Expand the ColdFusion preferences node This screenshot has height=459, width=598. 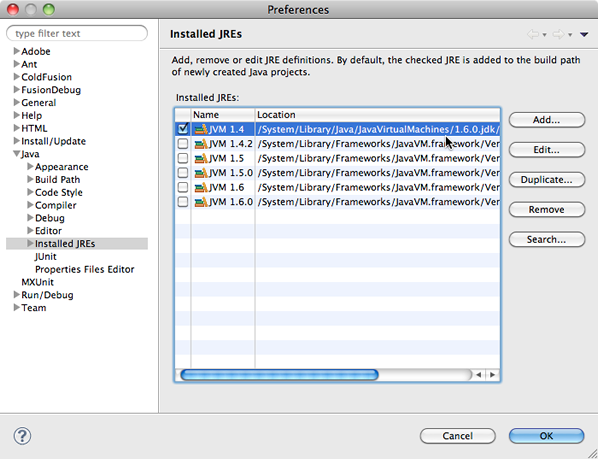coord(16,77)
